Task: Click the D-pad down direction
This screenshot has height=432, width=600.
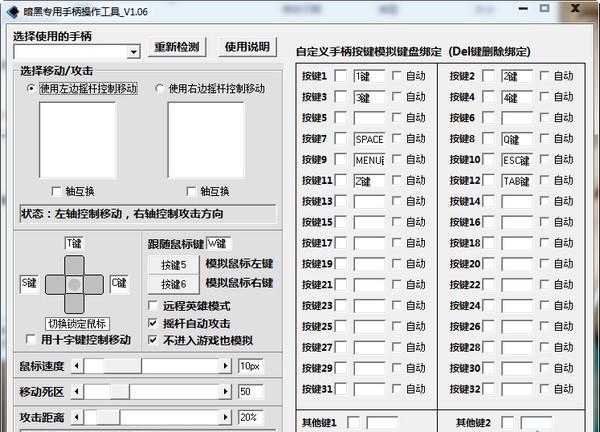Action: click(74, 304)
